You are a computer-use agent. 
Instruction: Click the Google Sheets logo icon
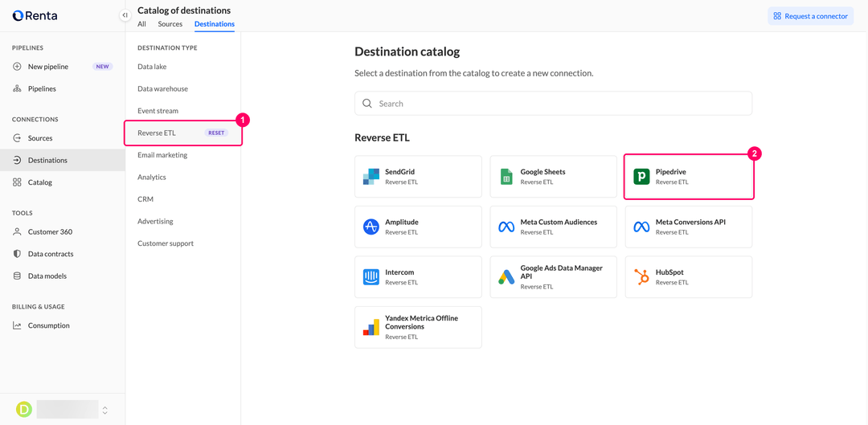pos(506,177)
